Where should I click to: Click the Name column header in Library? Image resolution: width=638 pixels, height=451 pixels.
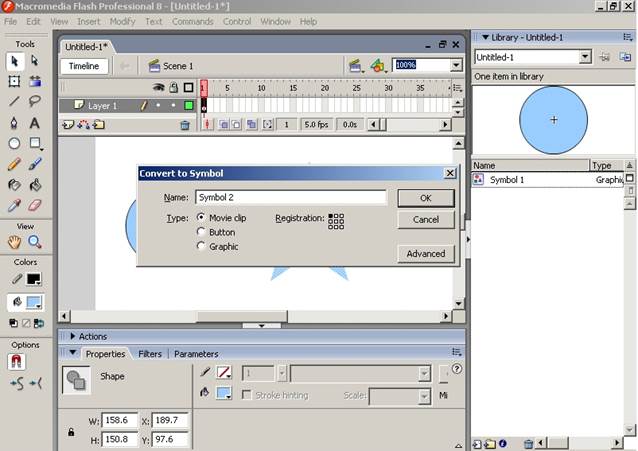coord(530,165)
